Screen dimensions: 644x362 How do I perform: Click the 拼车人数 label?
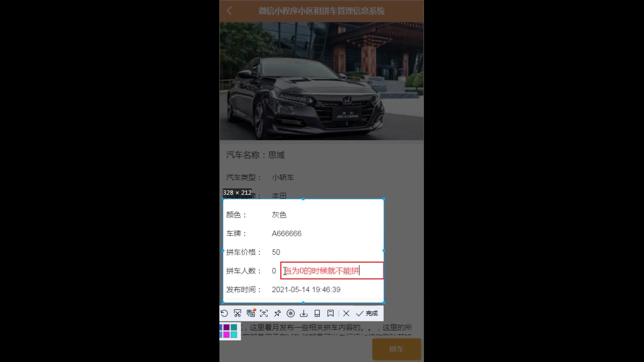(x=244, y=271)
